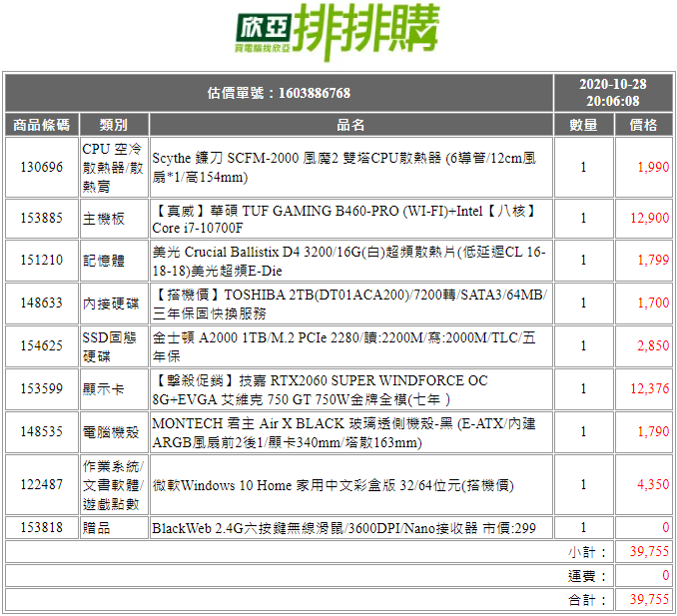Click the 電腦機殼 category cell
677x616 pixels.
(114, 432)
